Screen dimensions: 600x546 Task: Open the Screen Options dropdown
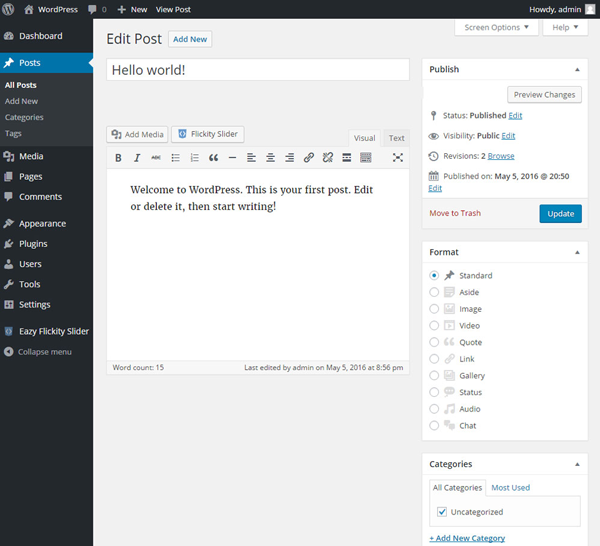coord(496,28)
